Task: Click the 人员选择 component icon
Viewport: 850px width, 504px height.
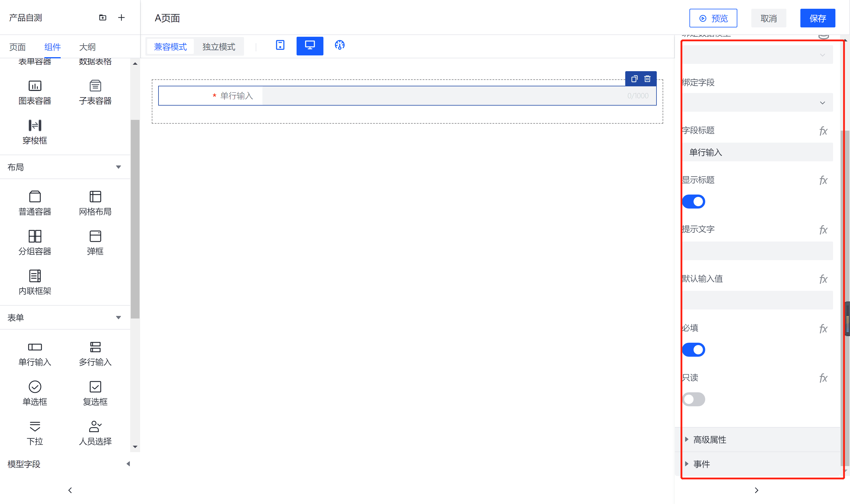Action: (95, 426)
